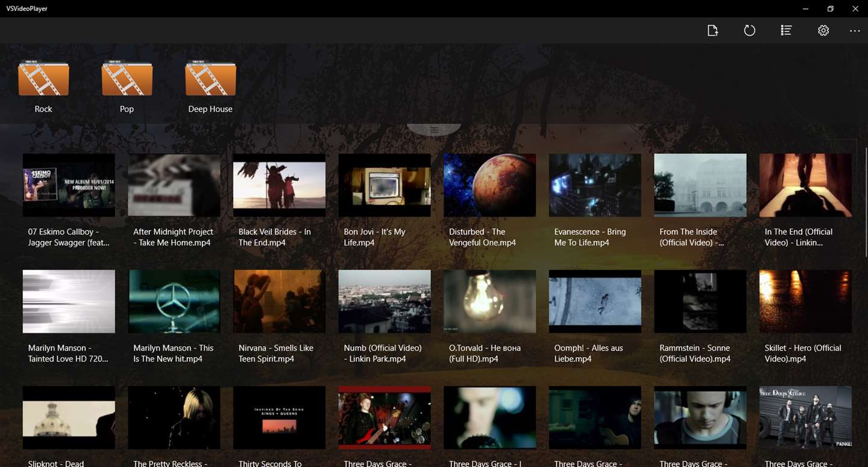Click the open file icon in toolbar
Image resolution: width=868 pixels, height=467 pixels.
[712, 30]
